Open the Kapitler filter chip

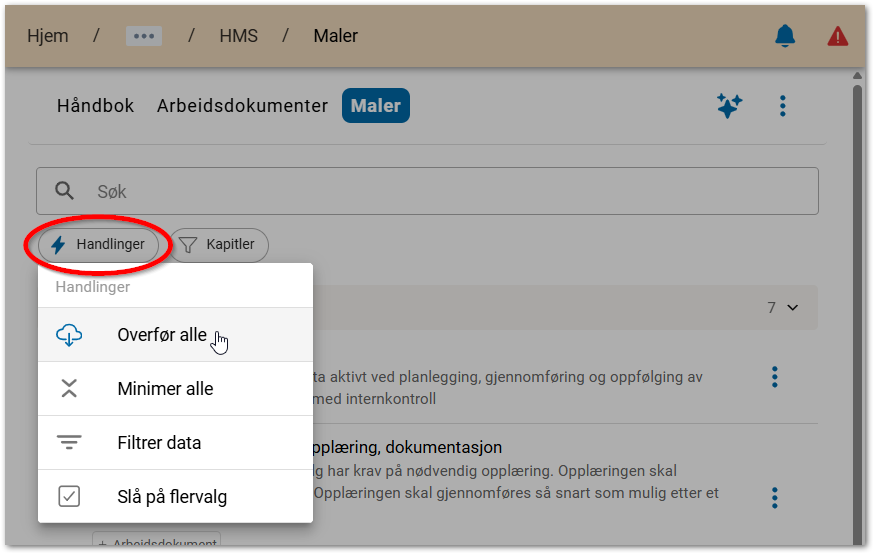[x=218, y=244]
